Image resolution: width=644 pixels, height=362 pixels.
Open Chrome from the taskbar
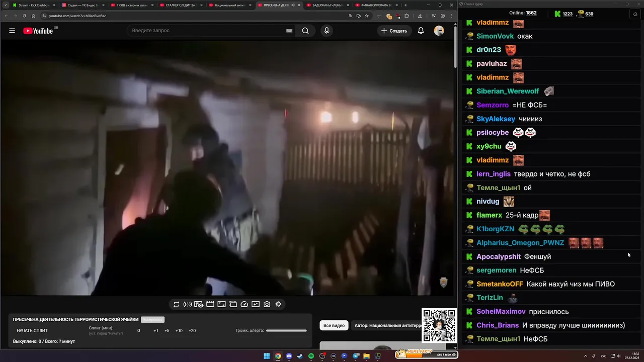click(278, 356)
